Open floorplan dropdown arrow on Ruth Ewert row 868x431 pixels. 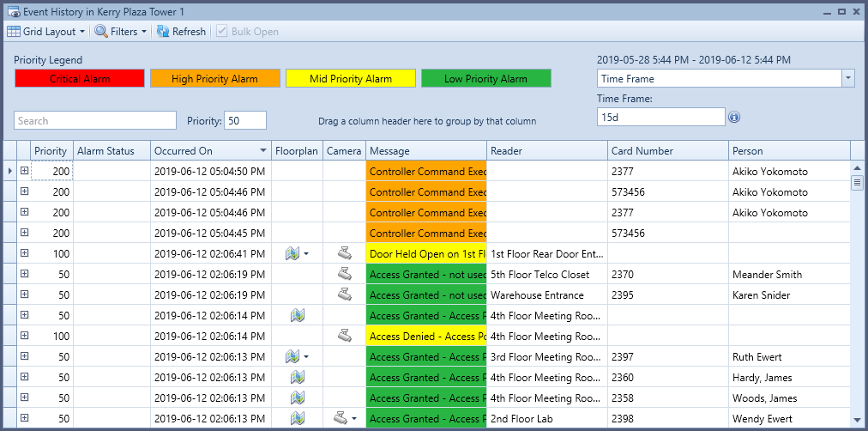(x=305, y=357)
